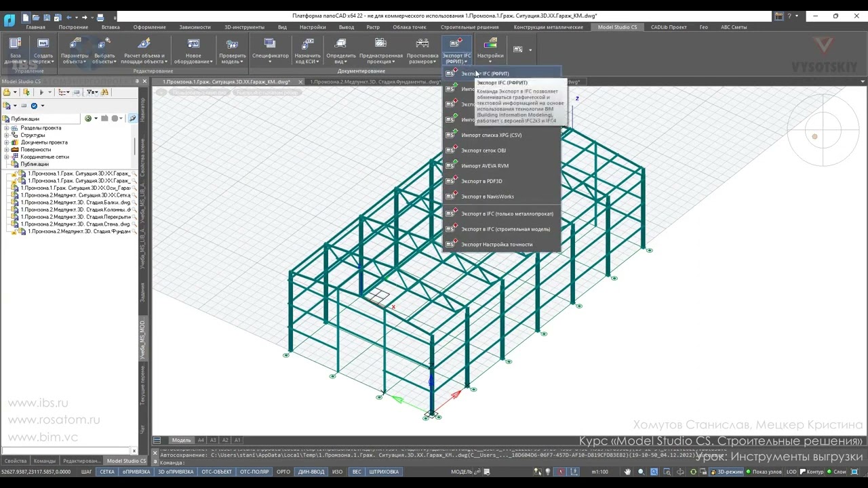Click the Новое оборудование icon
This screenshot has height=488, width=868.
point(193,44)
